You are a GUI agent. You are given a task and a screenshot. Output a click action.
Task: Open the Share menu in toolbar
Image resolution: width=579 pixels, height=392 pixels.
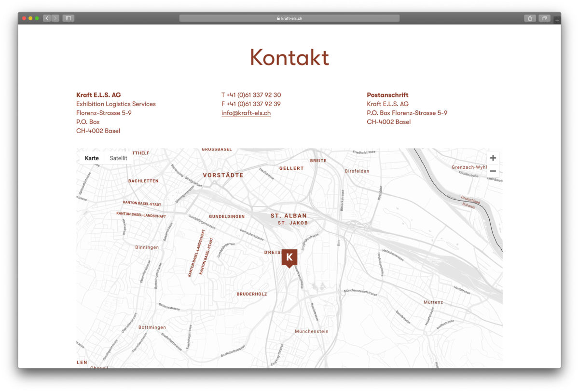(530, 18)
